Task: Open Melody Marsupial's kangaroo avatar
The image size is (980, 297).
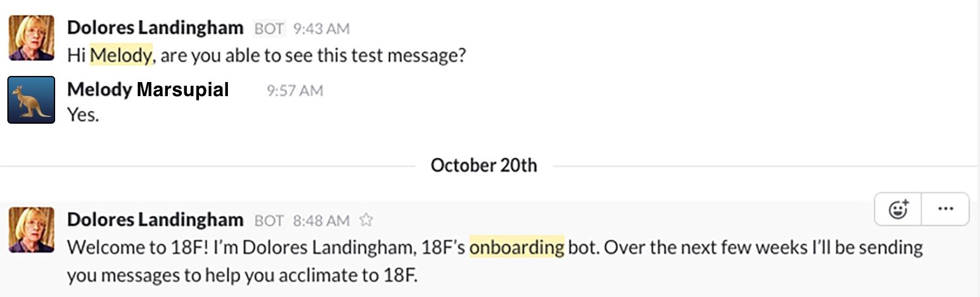Action: point(31,100)
